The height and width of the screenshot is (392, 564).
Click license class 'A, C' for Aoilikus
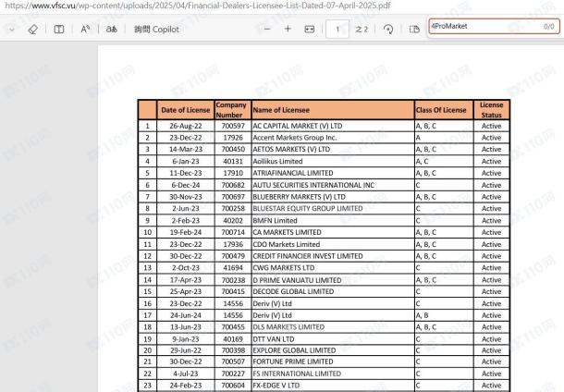[x=423, y=162]
